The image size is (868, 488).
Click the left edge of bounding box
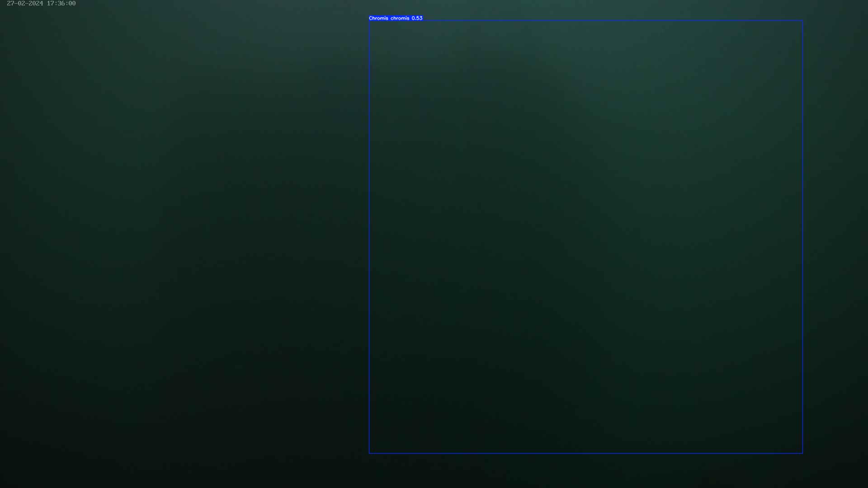pos(369,237)
